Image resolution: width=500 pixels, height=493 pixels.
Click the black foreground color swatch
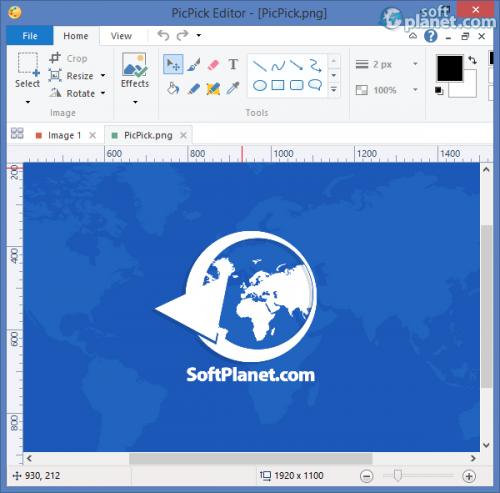450,68
